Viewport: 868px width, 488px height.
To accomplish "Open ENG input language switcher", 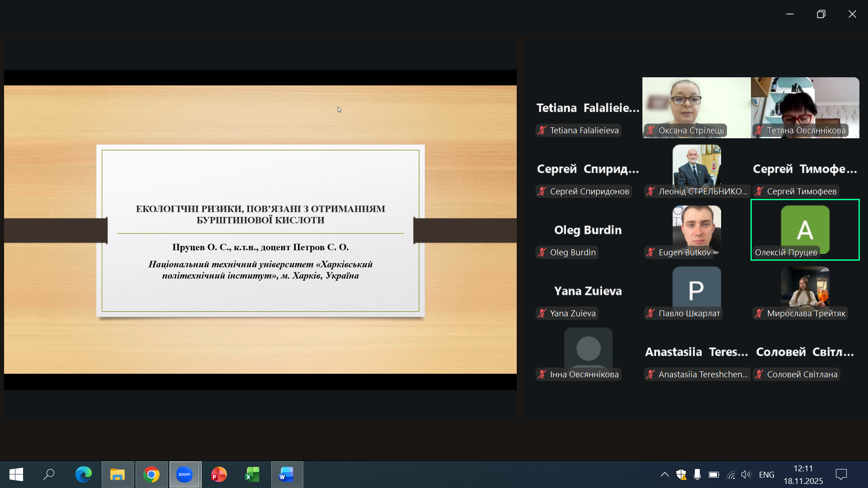I will point(766,474).
